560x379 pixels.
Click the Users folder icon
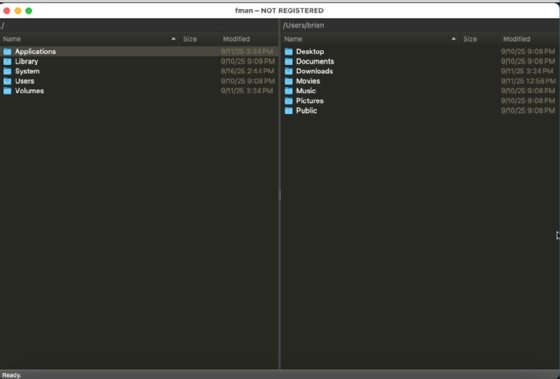click(x=7, y=81)
